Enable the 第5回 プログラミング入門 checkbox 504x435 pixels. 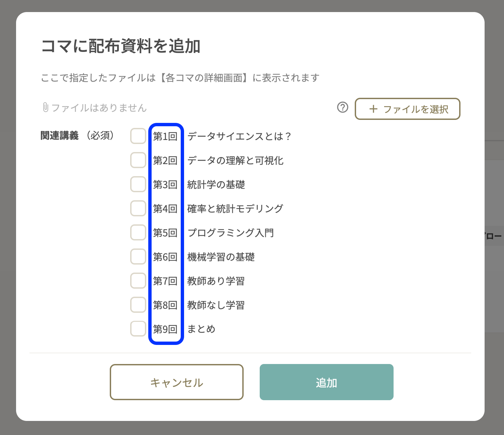138,232
